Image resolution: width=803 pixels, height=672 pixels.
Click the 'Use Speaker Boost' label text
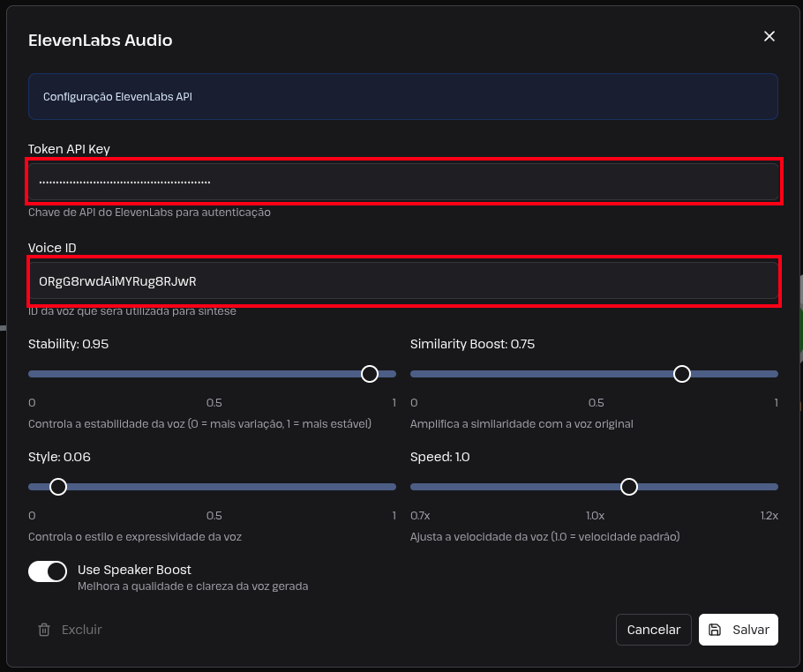pos(134,570)
